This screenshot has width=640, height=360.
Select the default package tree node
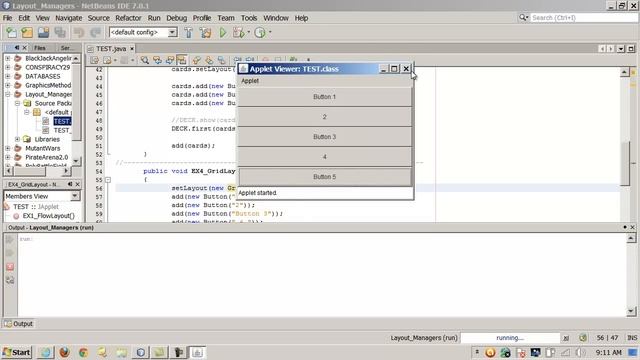coord(58,112)
